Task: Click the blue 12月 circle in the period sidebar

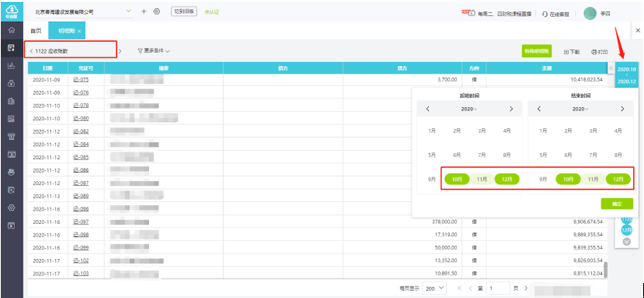Action: (x=626, y=229)
